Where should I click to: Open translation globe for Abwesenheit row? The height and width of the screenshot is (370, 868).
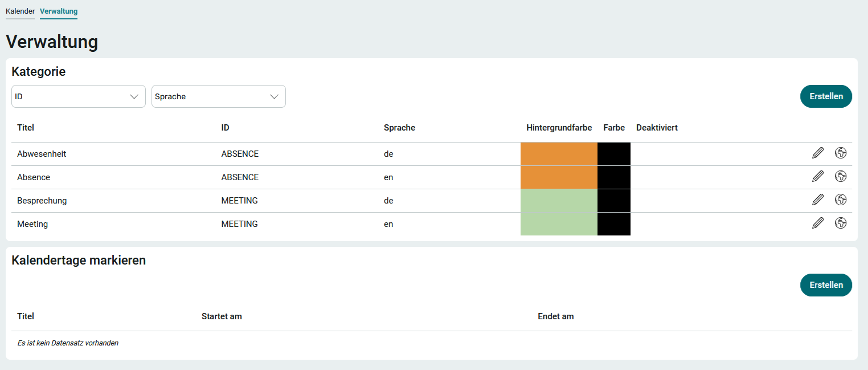pyautogui.click(x=841, y=153)
